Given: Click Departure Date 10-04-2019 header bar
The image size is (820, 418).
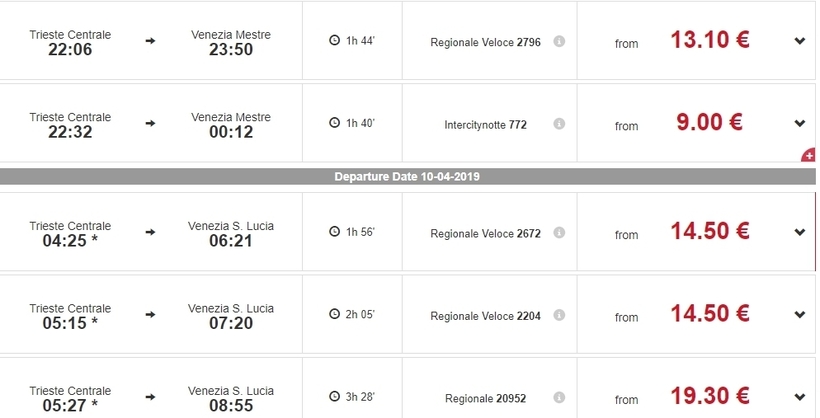Looking at the screenshot, I should 407,176.
